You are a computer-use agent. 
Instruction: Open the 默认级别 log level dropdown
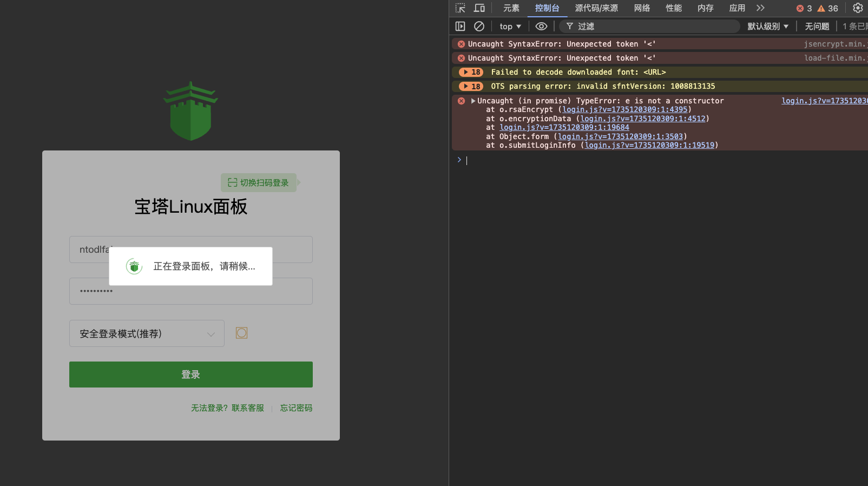[x=768, y=26]
